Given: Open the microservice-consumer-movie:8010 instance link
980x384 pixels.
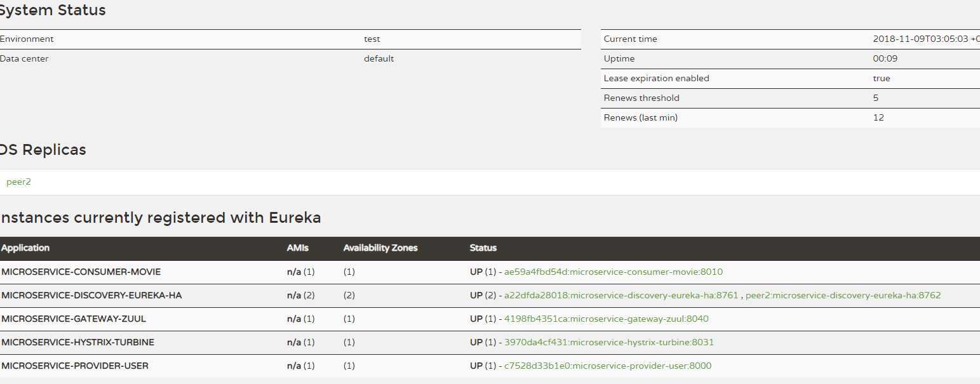Looking at the screenshot, I should click(x=614, y=272).
